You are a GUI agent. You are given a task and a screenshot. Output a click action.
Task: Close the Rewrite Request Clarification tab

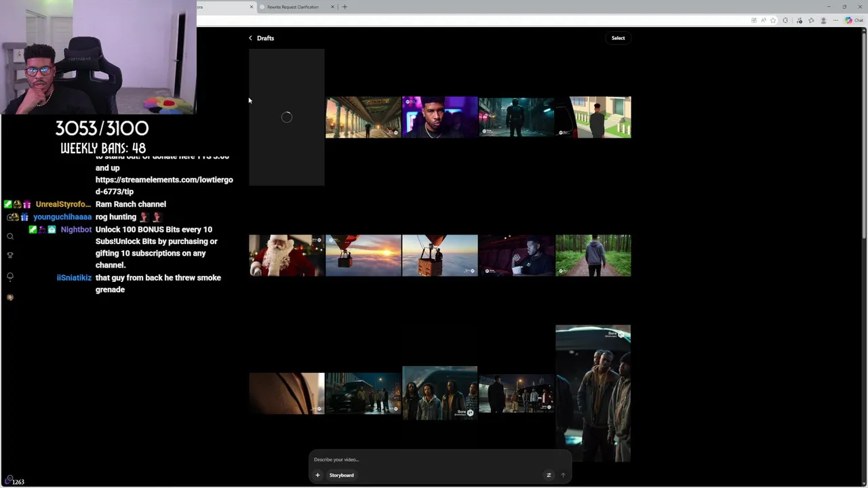pos(332,7)
